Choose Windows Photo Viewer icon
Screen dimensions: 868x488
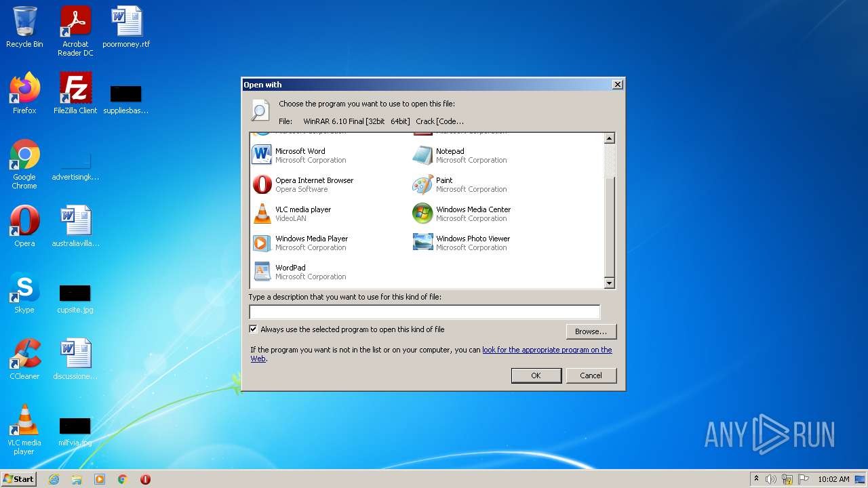pyautogui.click(x=422, y=243)
